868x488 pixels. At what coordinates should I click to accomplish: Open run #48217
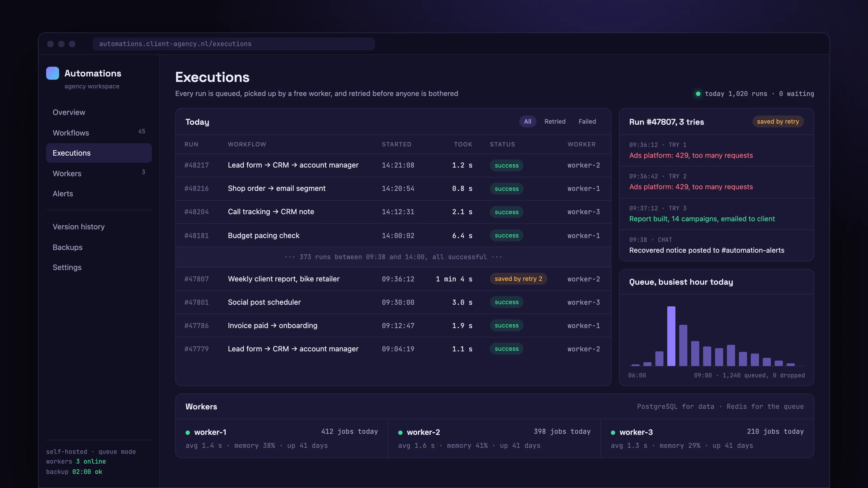(x=393, y=165)
